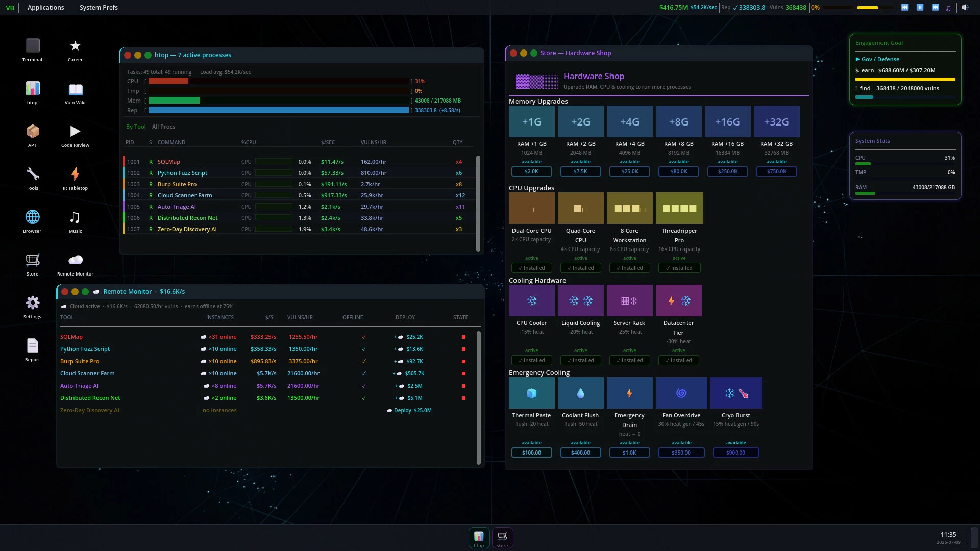Open the IR Tabletop lightning icon
Viewport: 980px width, 551px height.
pos(75,178)
